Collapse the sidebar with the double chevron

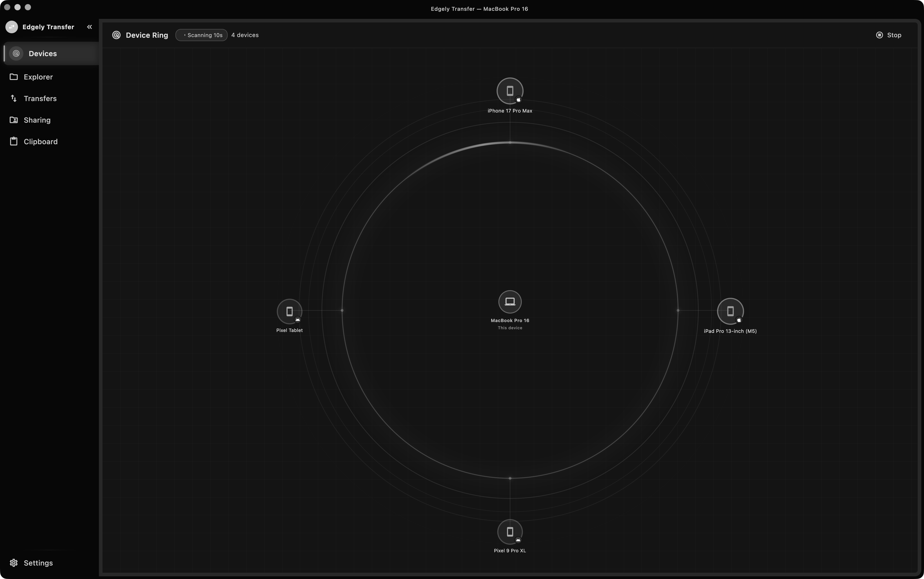(x=89, y=27)
